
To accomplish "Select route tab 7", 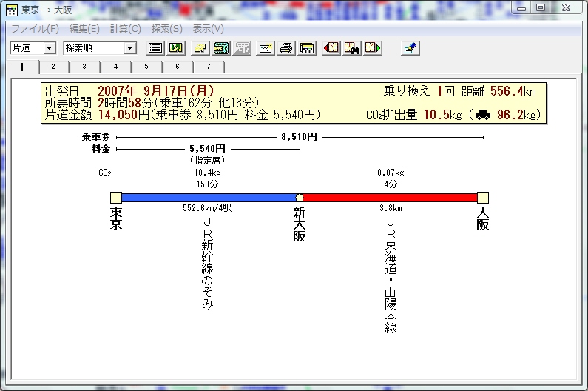I will [209, 67].
